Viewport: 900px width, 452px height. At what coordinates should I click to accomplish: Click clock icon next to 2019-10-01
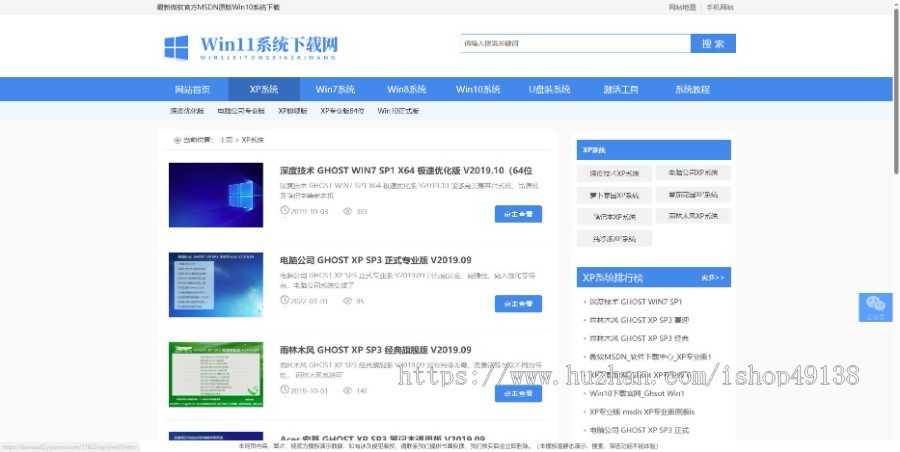pyautogui.click(x=284, y=390)
